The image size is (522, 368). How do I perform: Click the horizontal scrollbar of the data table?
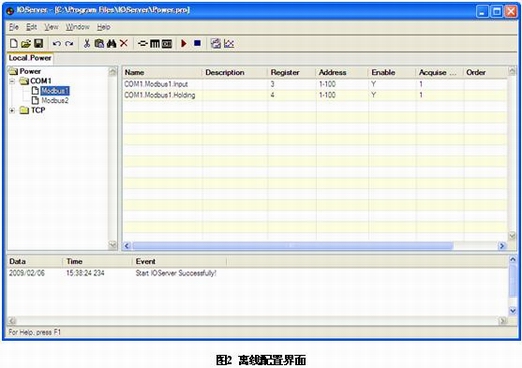(293, 246)
